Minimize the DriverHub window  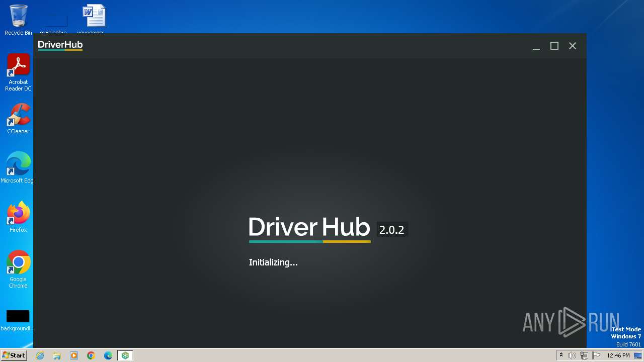[x=536, y=46]
